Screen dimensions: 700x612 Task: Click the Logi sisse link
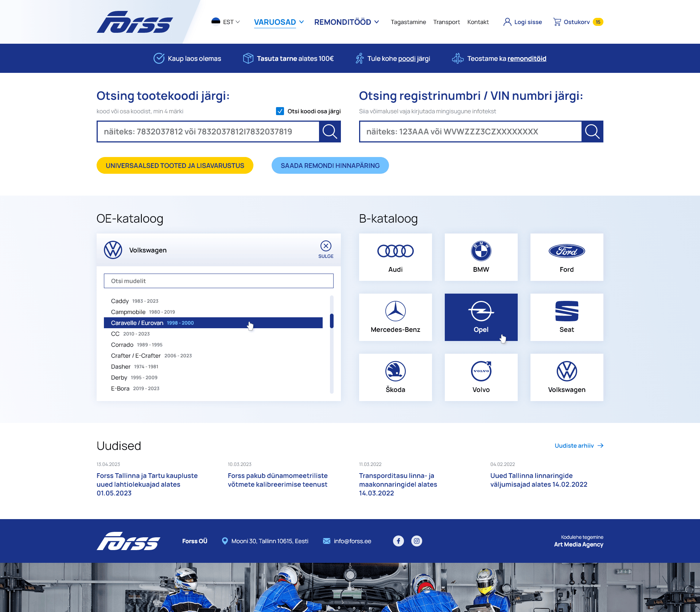tap(528, 22)
